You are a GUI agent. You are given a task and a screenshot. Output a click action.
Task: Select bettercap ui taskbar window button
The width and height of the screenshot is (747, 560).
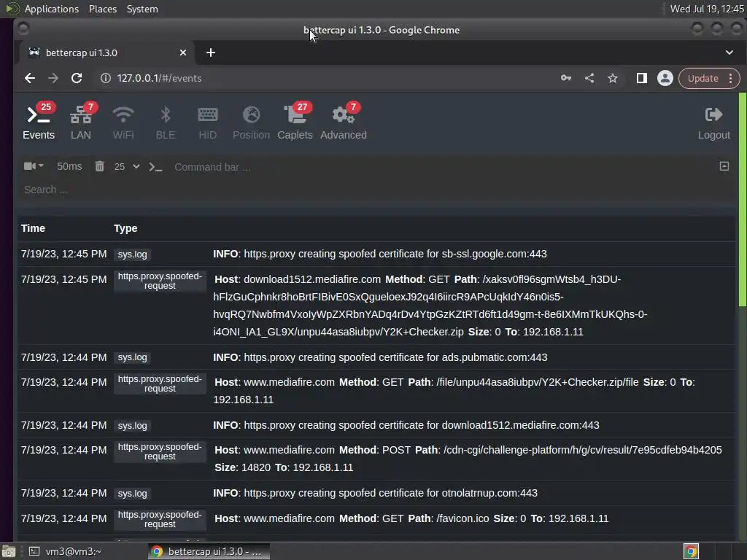tap(208, 551)
